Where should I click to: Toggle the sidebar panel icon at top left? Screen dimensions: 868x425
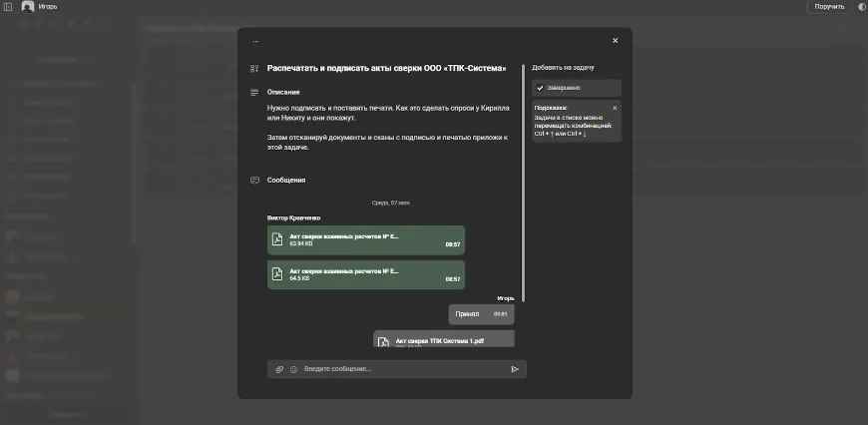8,6
